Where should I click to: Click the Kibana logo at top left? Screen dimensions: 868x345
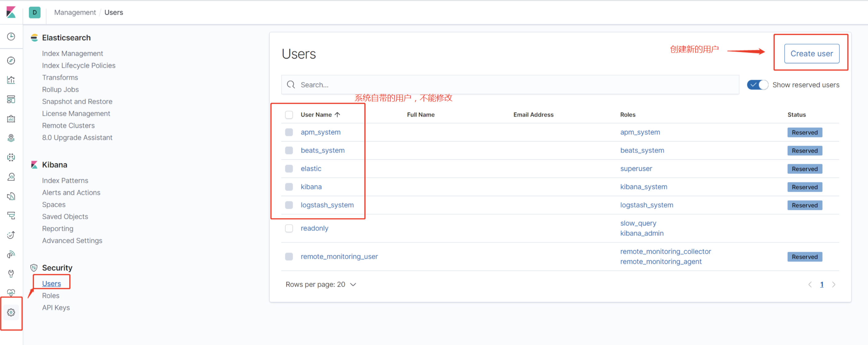[11, 12]
